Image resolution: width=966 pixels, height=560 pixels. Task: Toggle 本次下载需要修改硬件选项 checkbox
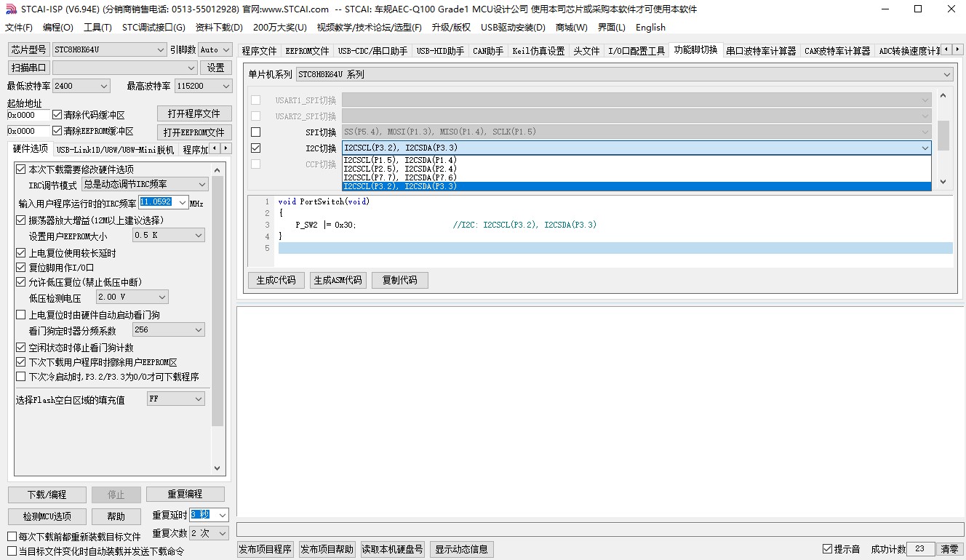(x=21, y=169)
